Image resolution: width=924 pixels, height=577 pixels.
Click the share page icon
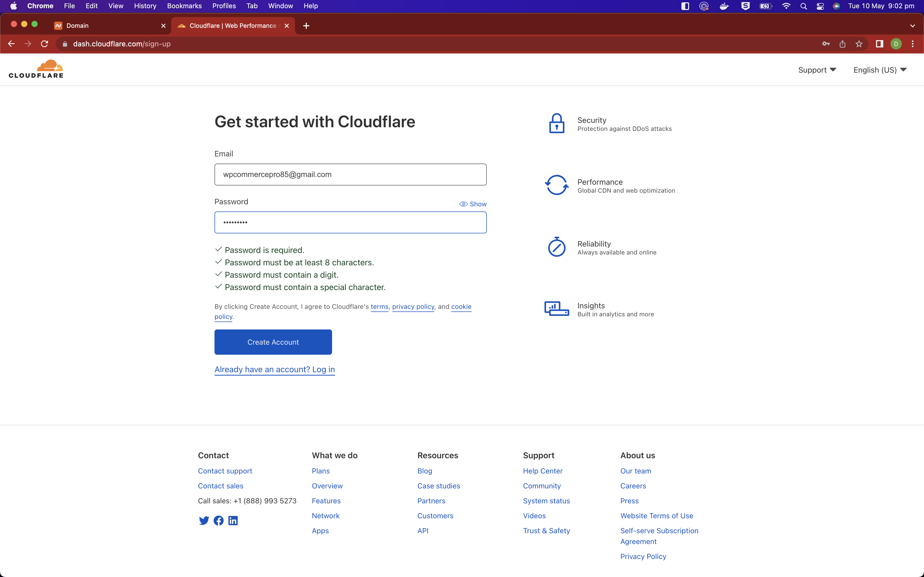click(x=842, y=44)
